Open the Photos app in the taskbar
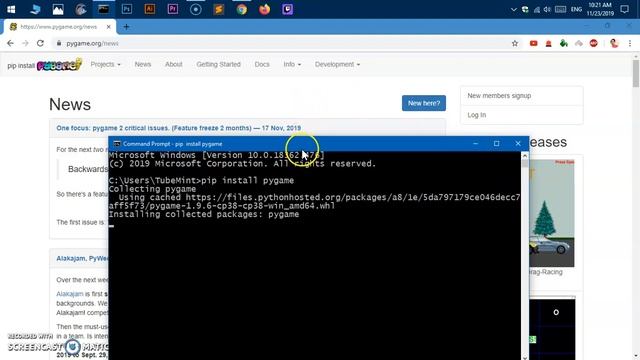 click(58, 9)
